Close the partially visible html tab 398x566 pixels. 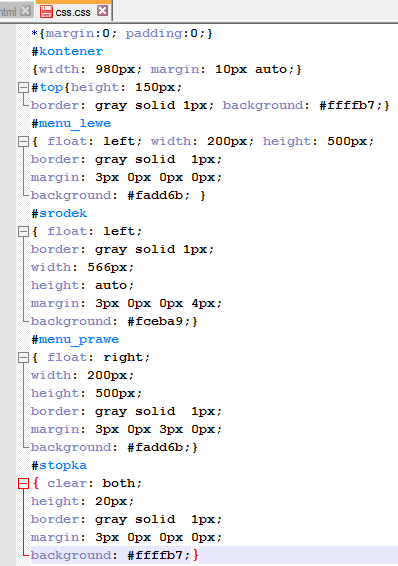pyautogui.click(x=25, y=11)
